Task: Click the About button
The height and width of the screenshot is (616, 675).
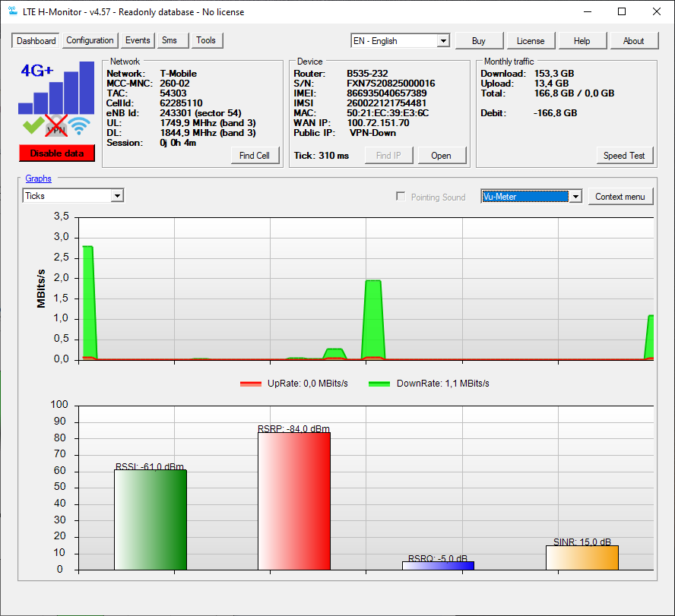Action: pos(634,41)
